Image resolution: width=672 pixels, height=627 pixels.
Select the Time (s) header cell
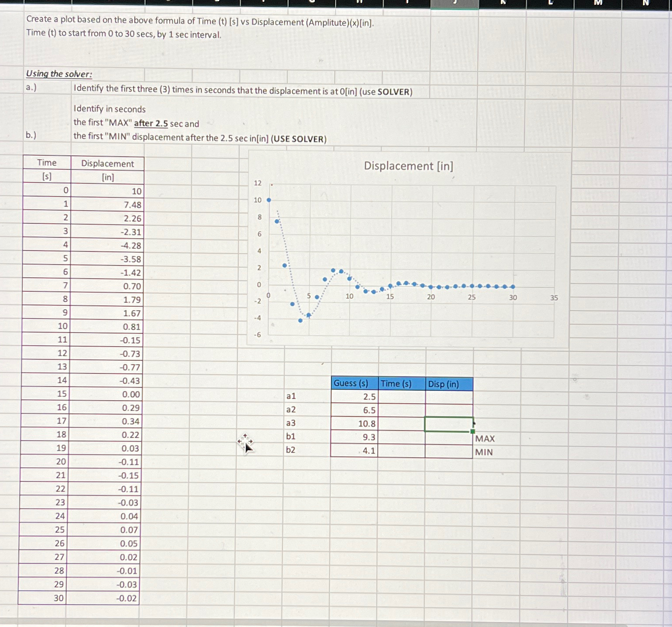[402, 383]
